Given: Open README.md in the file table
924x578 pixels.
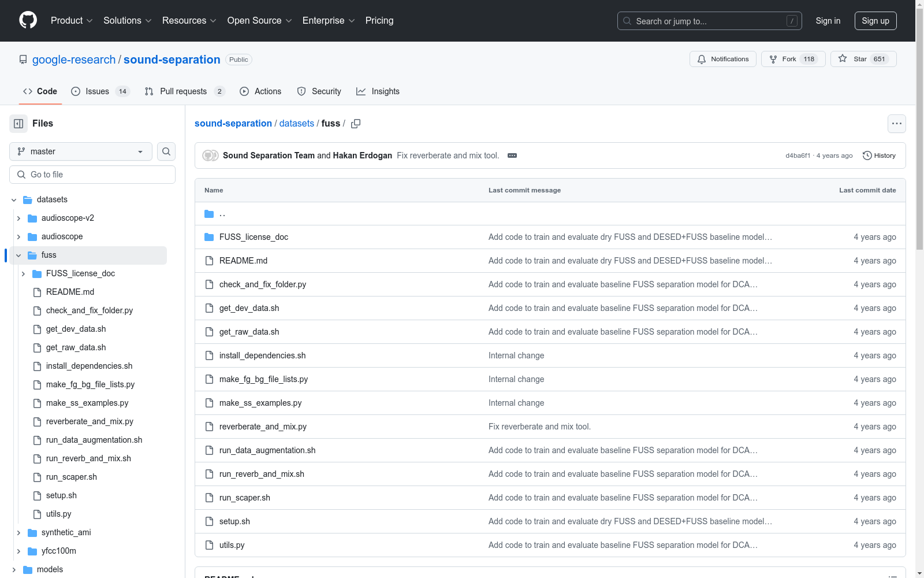Looking at the screenshot, I should (243, 261).
